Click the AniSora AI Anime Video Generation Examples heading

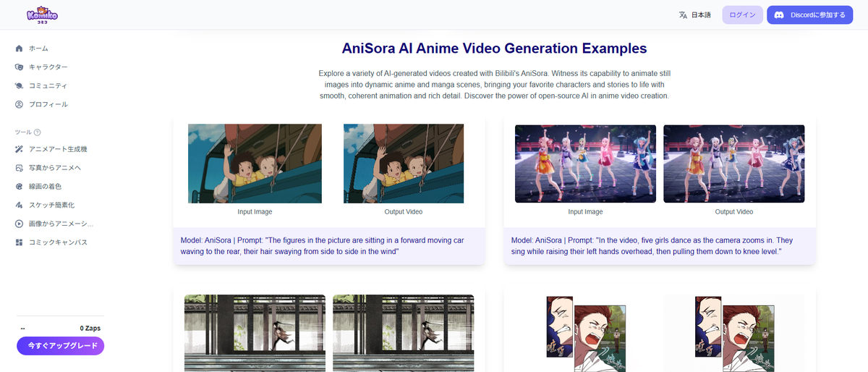point(494,48)
